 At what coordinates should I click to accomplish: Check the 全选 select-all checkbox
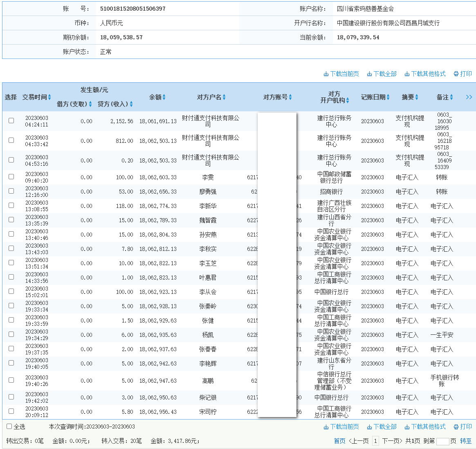pos(9,426)
